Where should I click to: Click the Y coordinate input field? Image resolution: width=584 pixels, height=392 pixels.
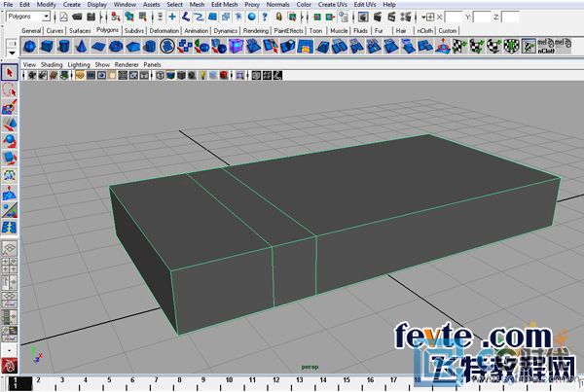click(x=482, y=17)
